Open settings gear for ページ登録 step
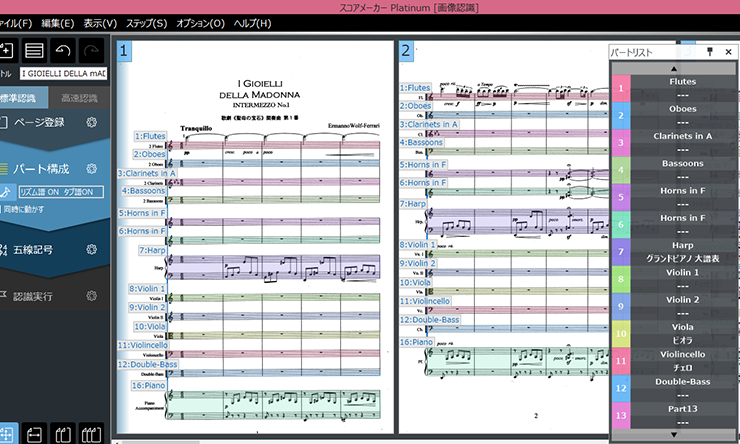The width and height of the screenshot is (740, 444). pyautogui.click(x=91, y=122)
